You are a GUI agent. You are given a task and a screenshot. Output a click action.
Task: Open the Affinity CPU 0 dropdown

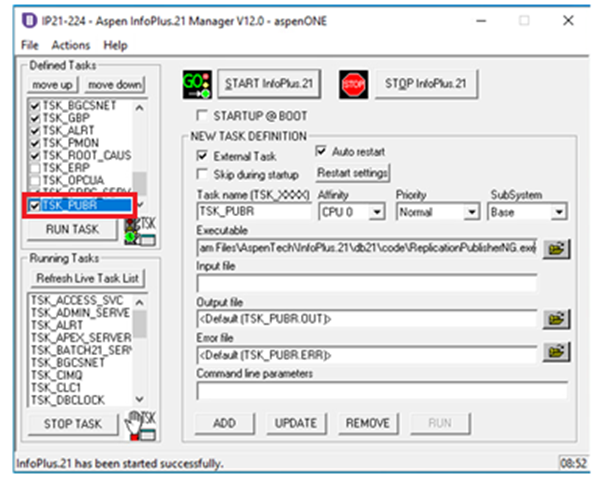coord(376,212)
